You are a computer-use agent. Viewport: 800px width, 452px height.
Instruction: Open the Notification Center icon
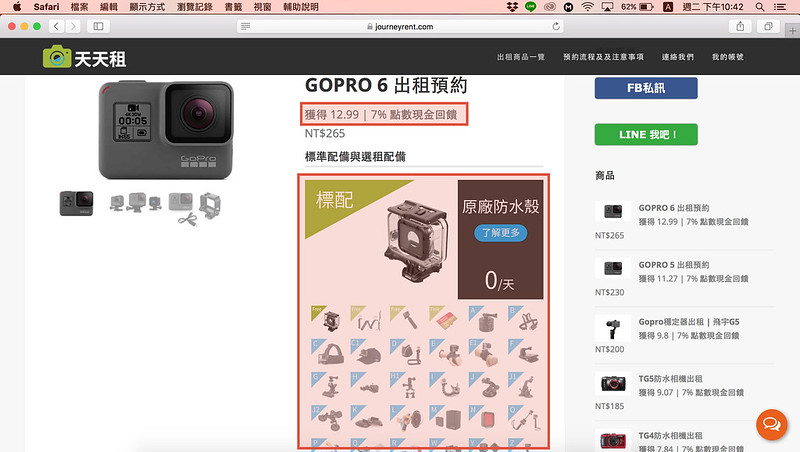coord(780,7)
